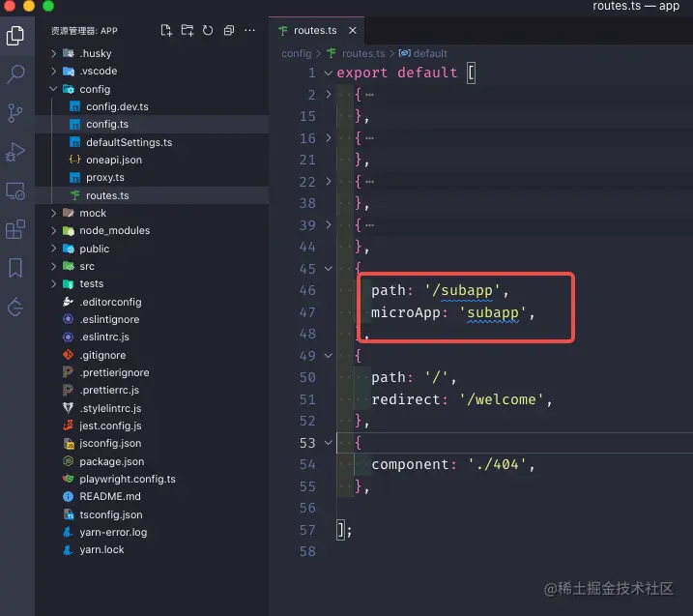Click the default breadcrumb symbol
The image size is (693, 616).
coord(430,53)
